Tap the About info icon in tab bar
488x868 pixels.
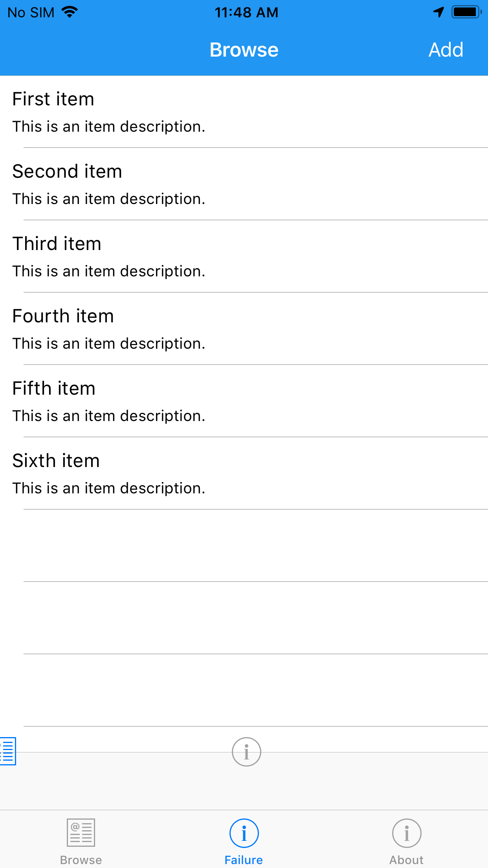coord(407,832)
